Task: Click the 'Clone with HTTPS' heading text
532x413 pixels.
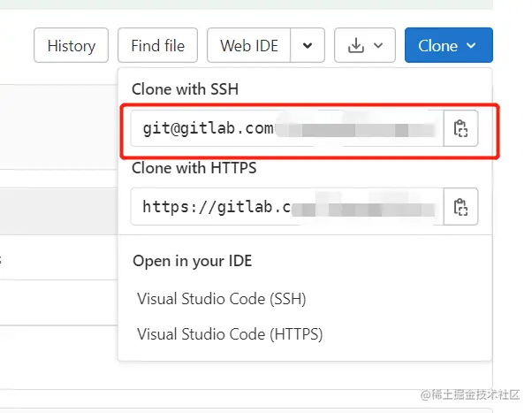Action: tap(194, 168)
